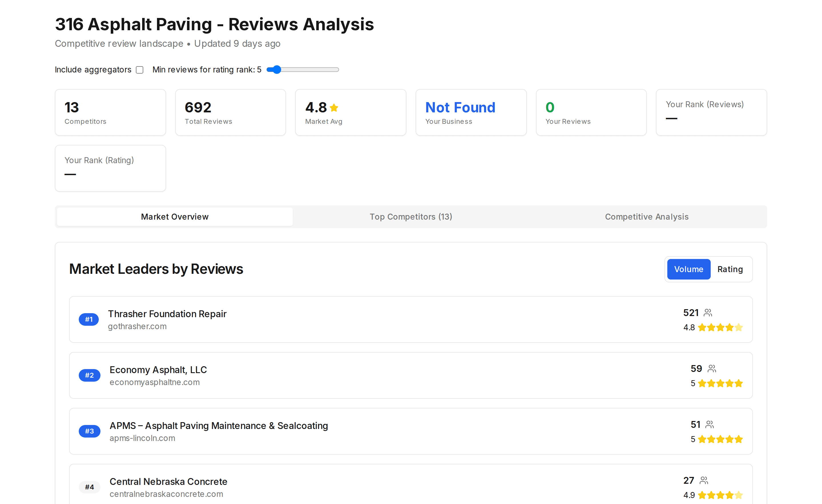
Task: Click the five-star rating for APMS
Action: click(x=720, y=439)
